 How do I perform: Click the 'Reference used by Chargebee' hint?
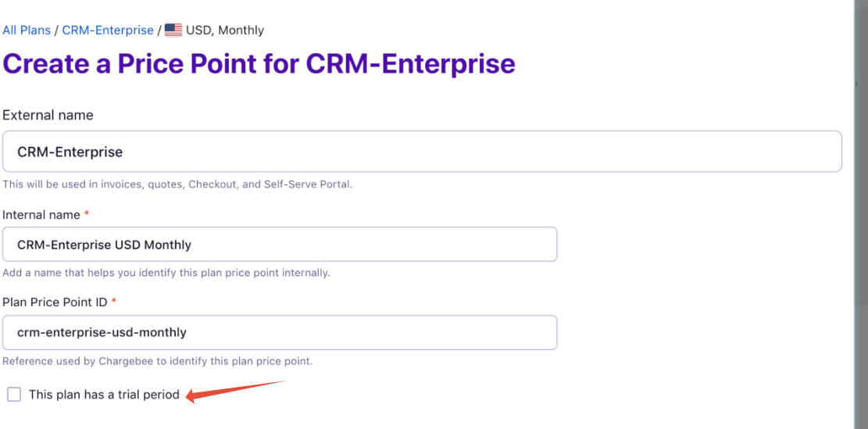click(157, 361)
